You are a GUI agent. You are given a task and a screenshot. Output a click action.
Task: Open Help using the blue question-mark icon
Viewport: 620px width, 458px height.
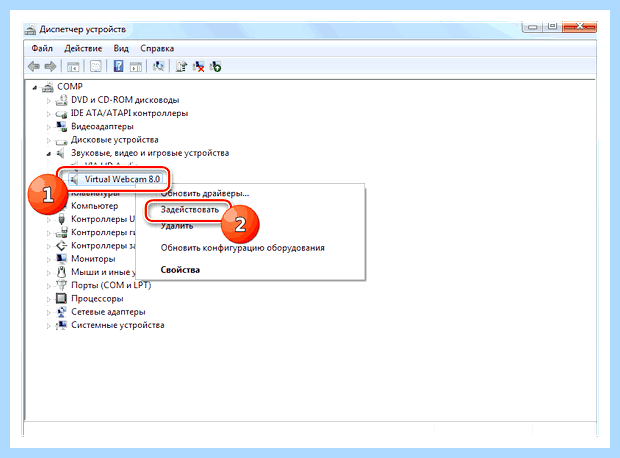118,66
